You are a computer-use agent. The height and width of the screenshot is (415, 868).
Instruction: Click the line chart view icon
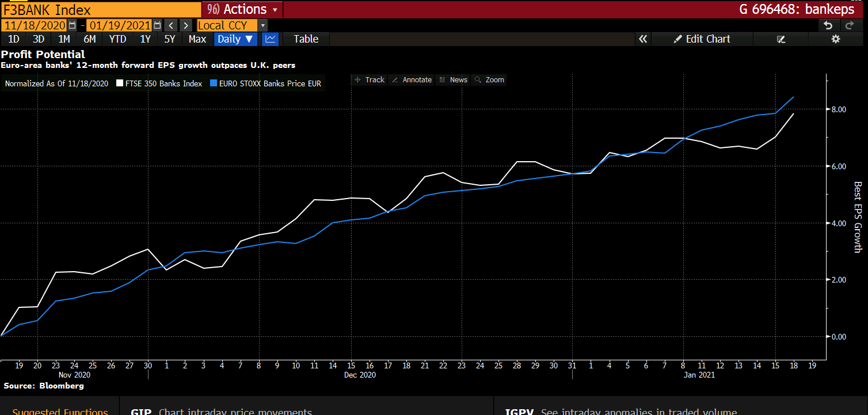[x=270, y=39]
